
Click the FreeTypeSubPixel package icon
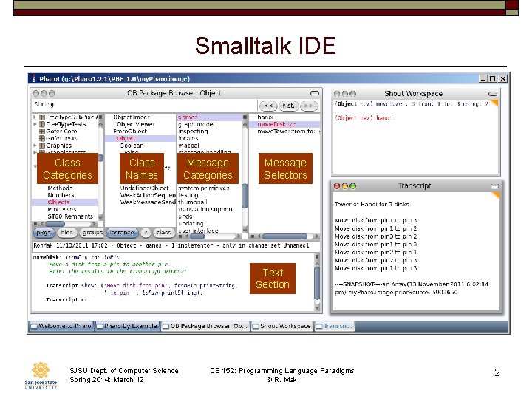pos(42,117)
